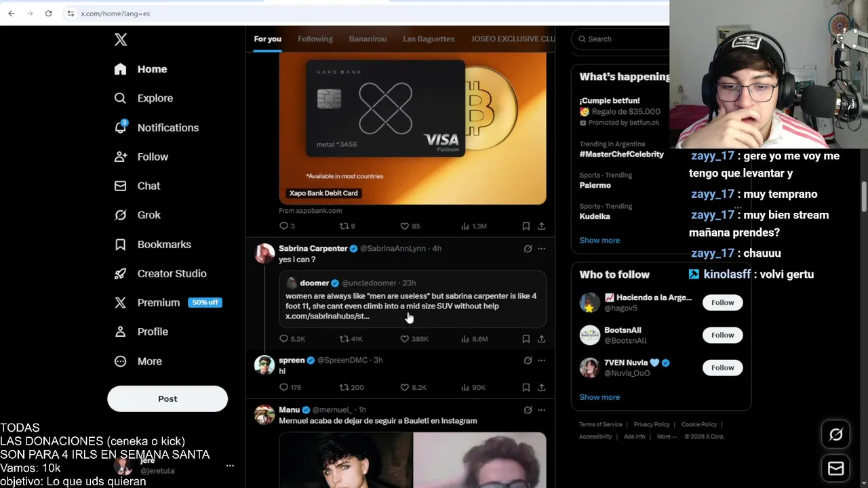Open Bookmarks in the sidebar

tap(153, 244)
